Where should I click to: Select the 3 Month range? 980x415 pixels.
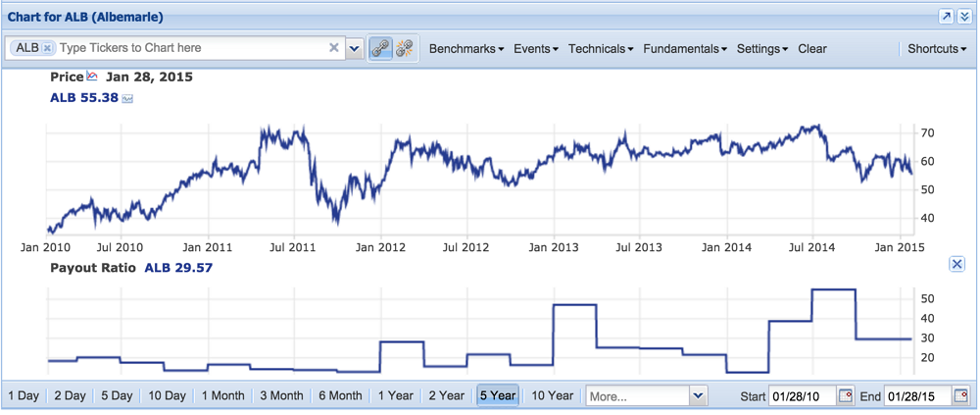coord(282,395)
